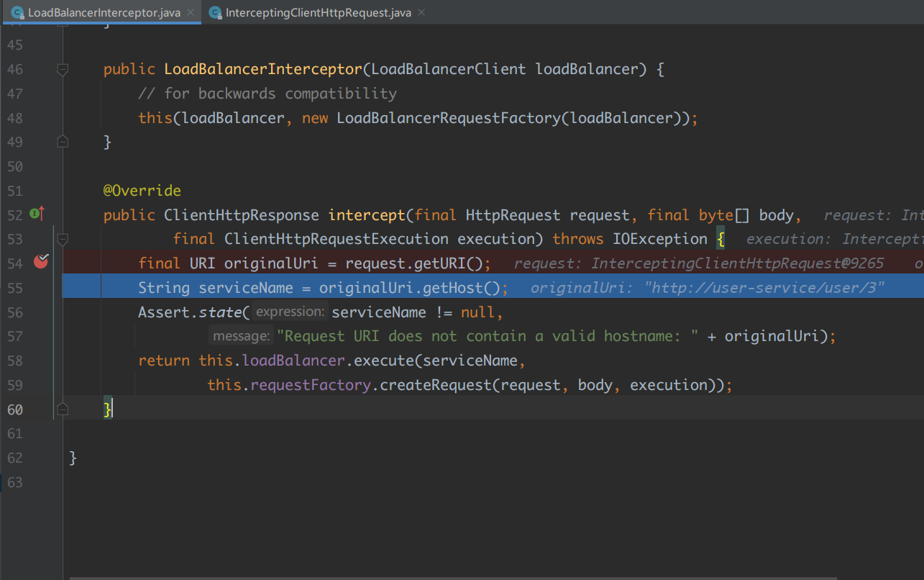Click the fold end marker at line 60
The height and width of the screenshot is (580, 924).
(63, 409)
